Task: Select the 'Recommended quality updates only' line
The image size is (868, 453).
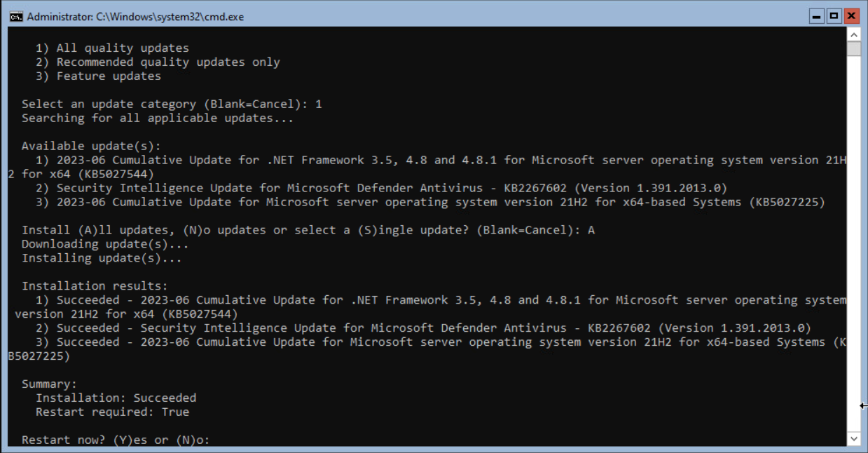Action: click(x=158, y=62)
